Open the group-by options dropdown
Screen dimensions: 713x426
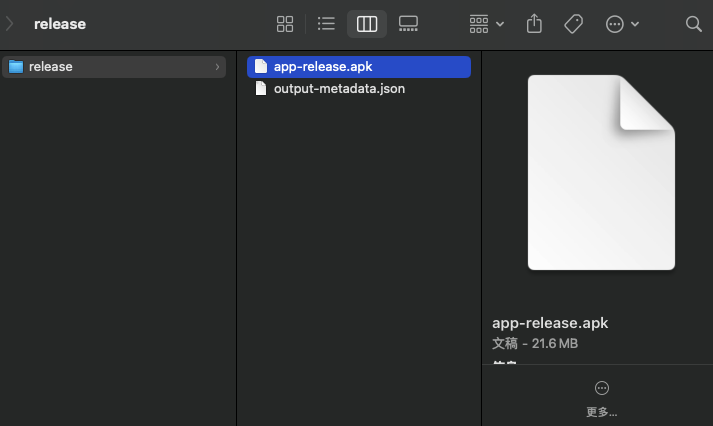486,24
